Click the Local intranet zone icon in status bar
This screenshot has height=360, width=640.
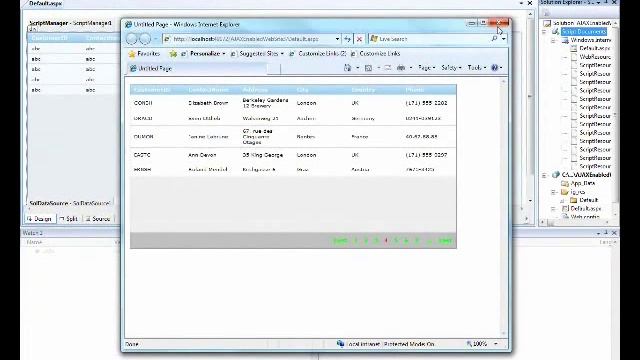340,344
